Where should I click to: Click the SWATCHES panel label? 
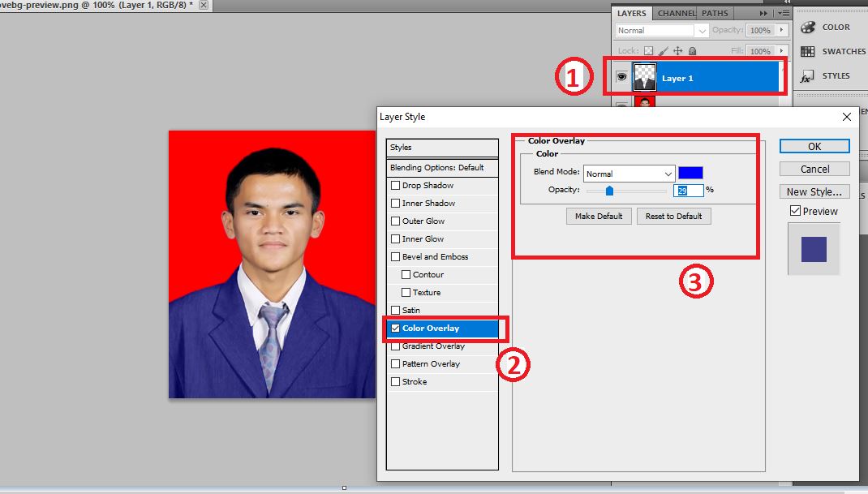pos(844,51)
